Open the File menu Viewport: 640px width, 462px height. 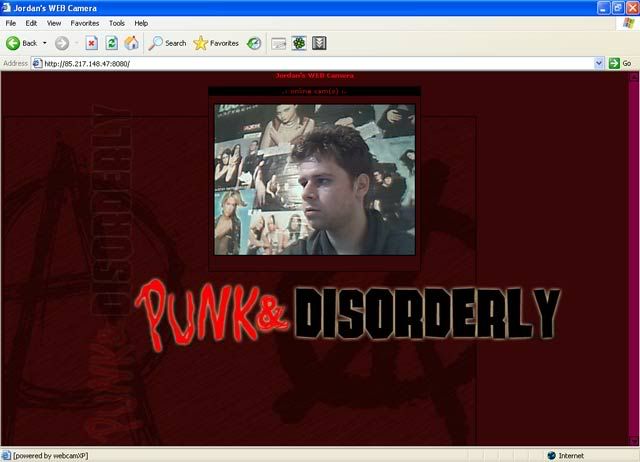point(11,23)
